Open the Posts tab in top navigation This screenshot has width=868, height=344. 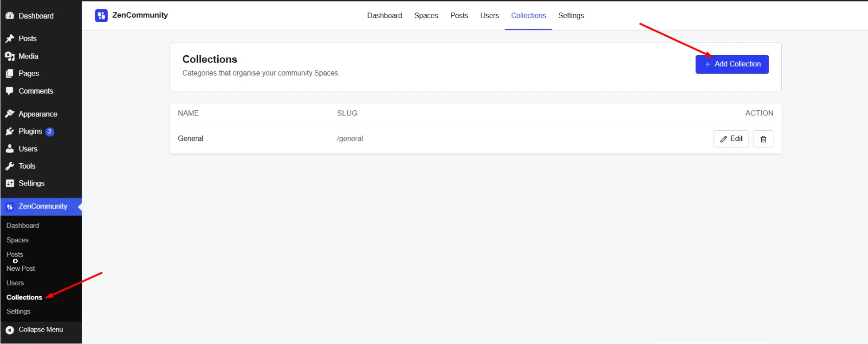459,16
